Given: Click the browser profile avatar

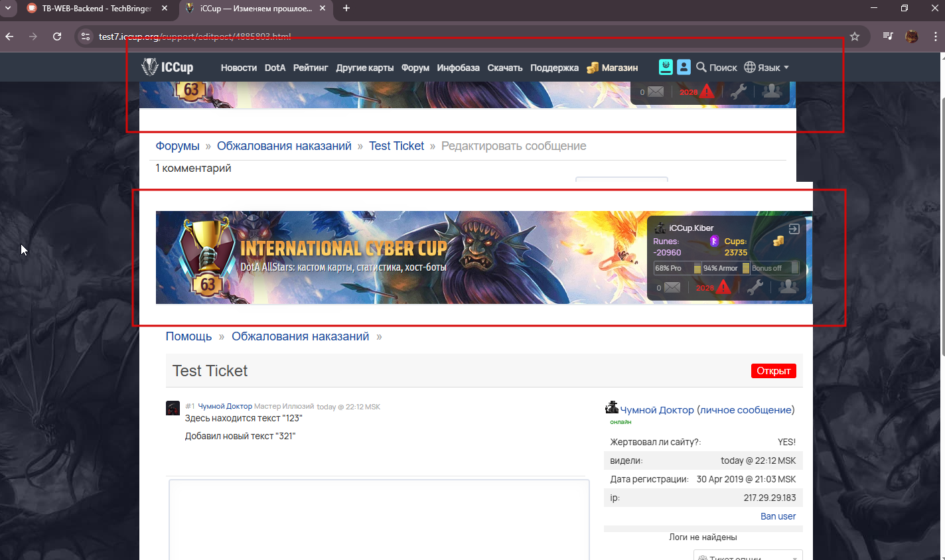Looking at the screenshot, I should (x=912, y=36).
